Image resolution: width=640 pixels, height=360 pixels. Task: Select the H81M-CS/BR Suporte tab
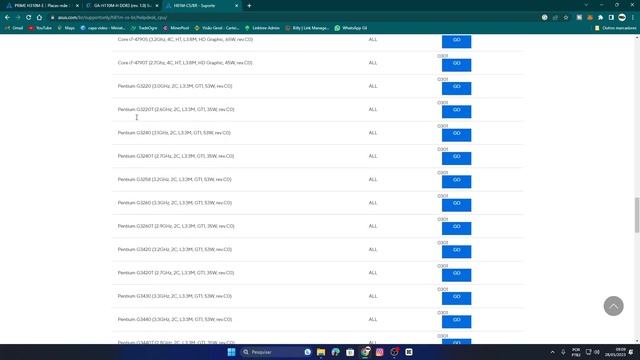(202, 6)
